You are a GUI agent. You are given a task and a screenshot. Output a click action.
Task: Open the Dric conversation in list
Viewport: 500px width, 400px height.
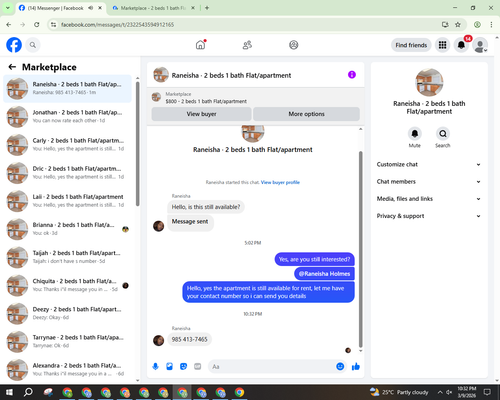click(68, 173)
